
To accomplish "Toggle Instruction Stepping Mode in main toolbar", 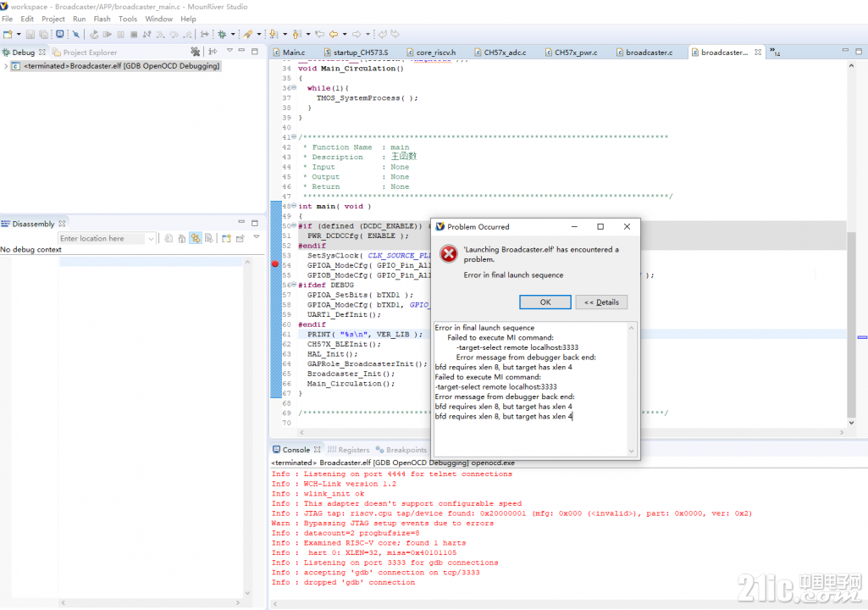I will point(204,35).
